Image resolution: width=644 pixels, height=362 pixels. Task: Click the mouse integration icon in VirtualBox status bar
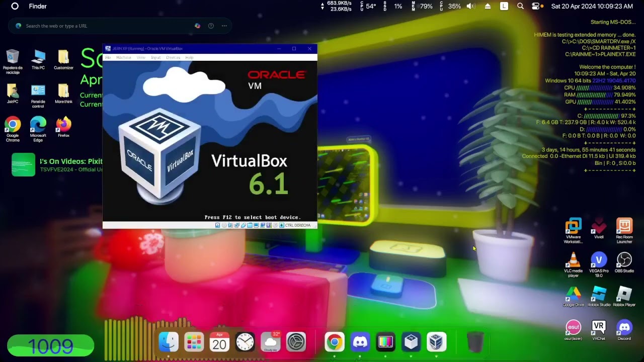click(x=275, y=225)
